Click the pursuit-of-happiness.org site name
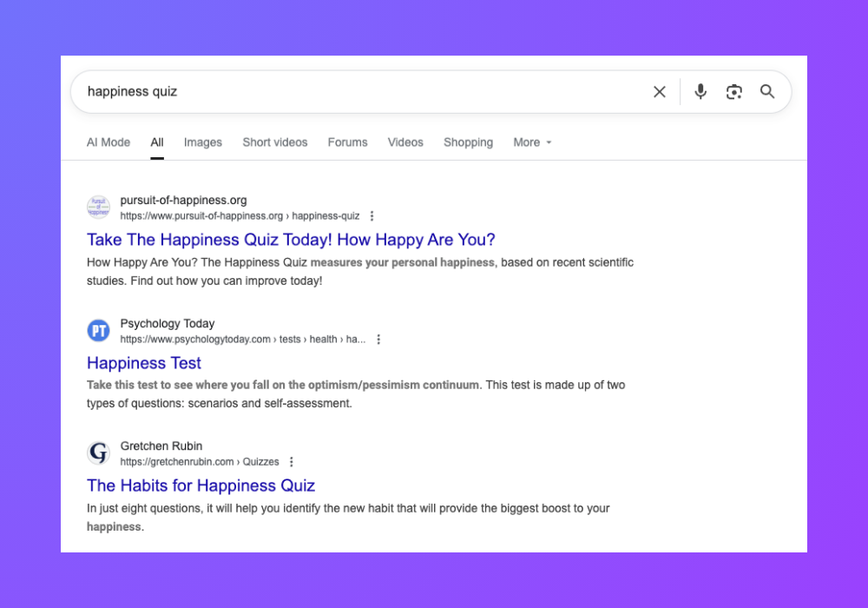Screen dimensions: 868x608 (x=183, y=200)
